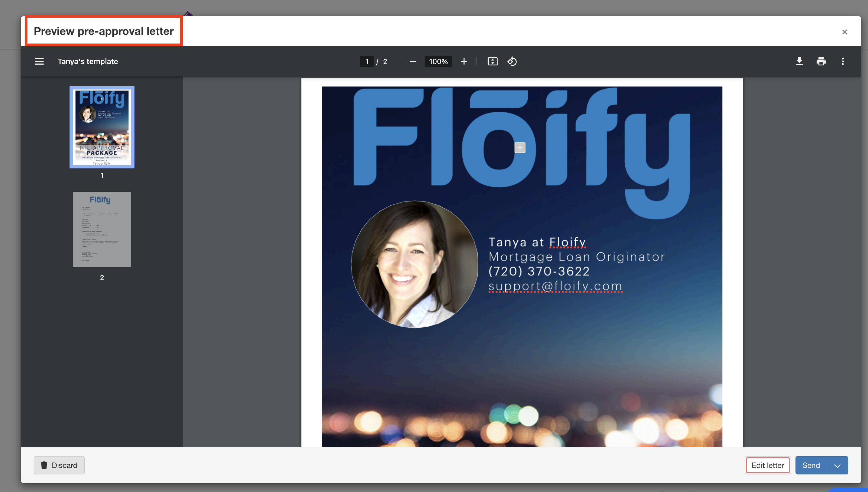Image resolution: width=868 pixels, height=492 pixels.
Task: Click the Send button
Action: (x=811, y=466)
